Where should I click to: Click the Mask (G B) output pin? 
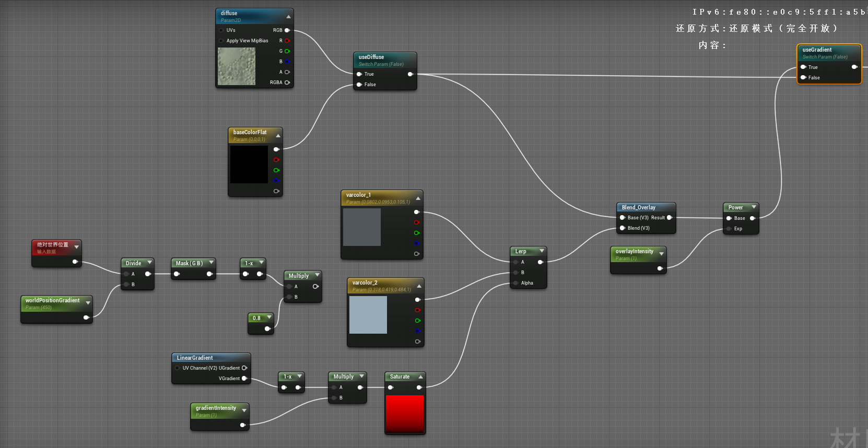pos(209,274)
